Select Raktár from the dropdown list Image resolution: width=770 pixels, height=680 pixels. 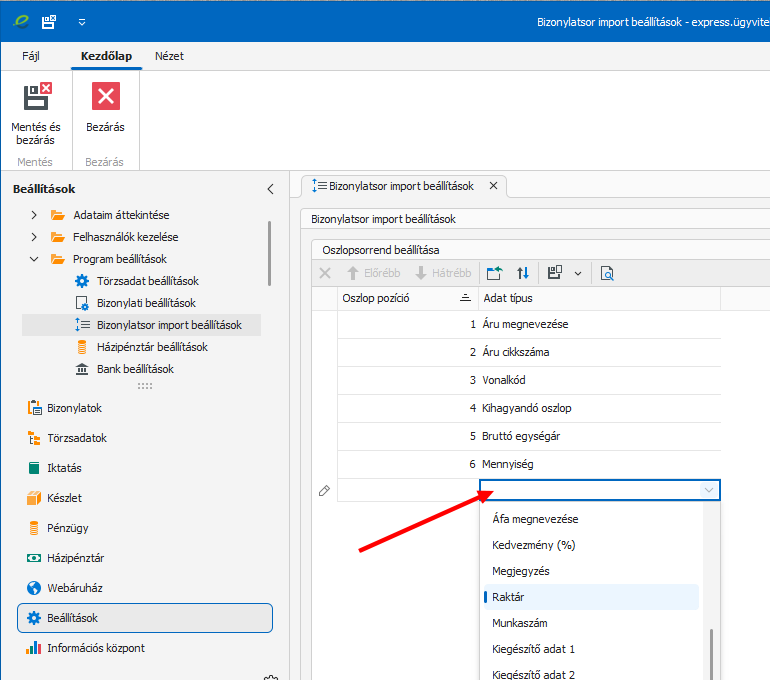point(508,597)
